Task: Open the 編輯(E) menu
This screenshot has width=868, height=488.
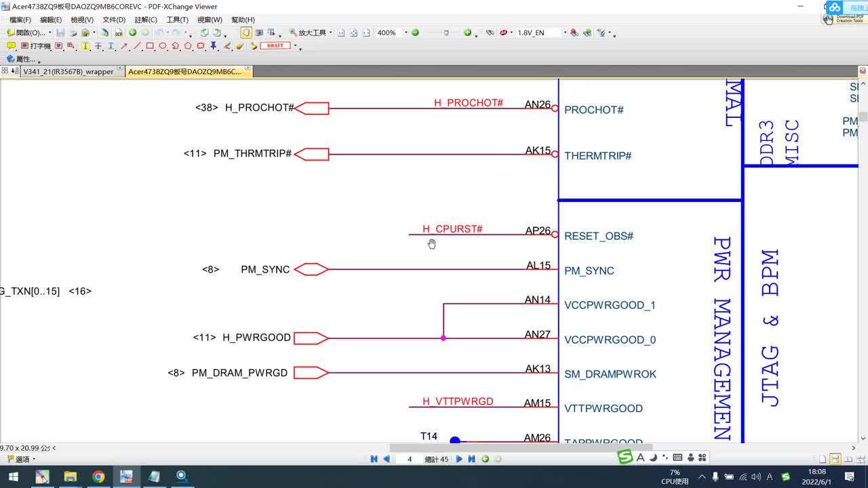Action: click(51, 20)
